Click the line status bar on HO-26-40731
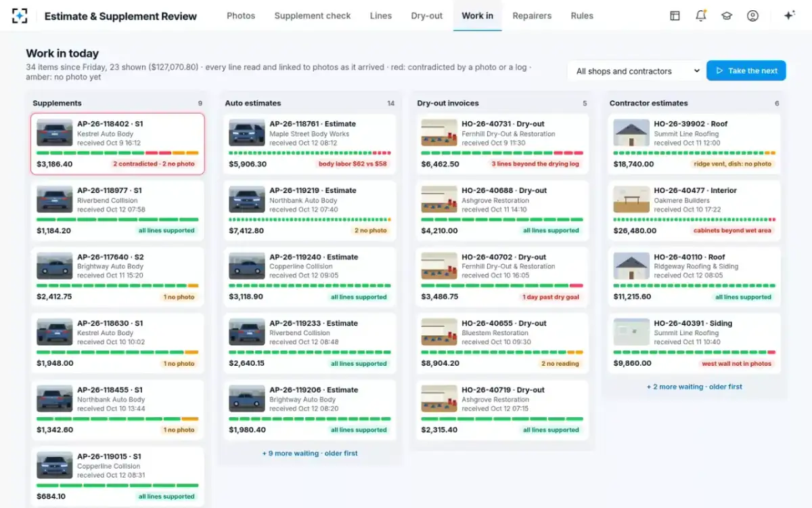Screen dimensions: 812x508 [x=502, y=153]
